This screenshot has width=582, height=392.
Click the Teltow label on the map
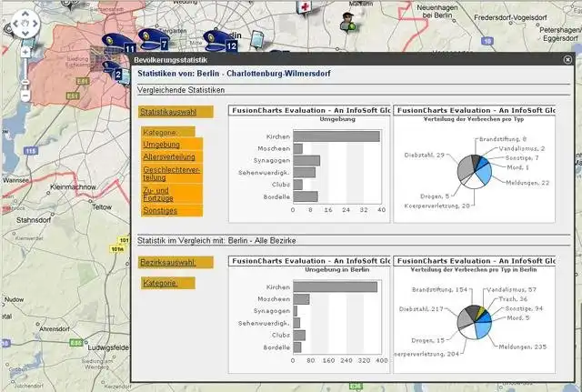click(102, 207)
